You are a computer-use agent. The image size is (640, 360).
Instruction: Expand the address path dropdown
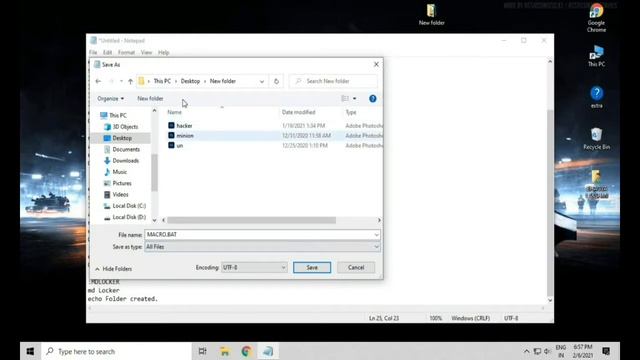point(262,81)
